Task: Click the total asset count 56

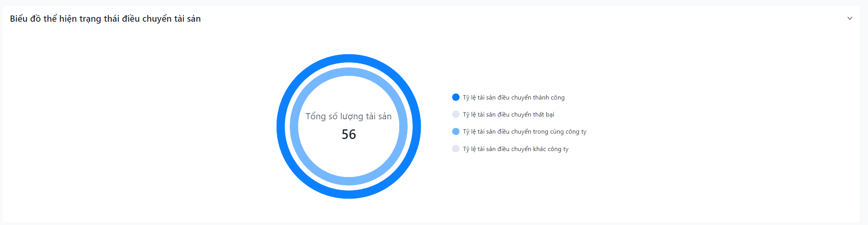Action: [x=349, y=134]
